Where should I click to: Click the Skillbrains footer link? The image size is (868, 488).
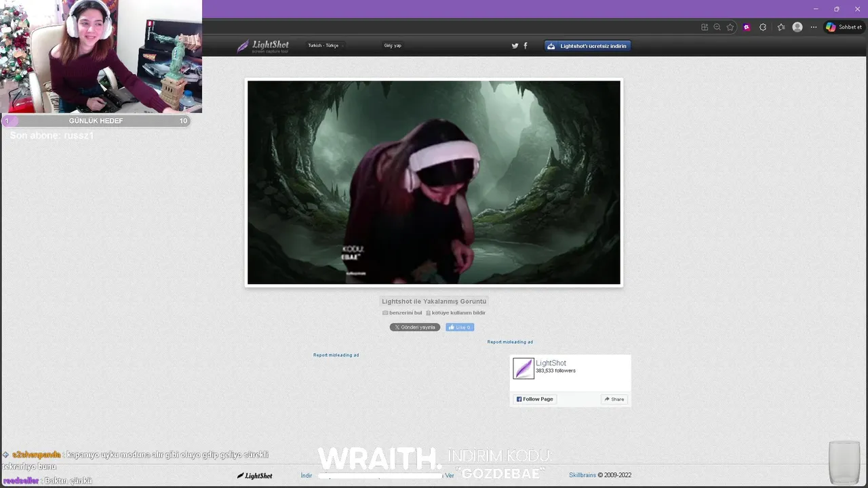583,475
